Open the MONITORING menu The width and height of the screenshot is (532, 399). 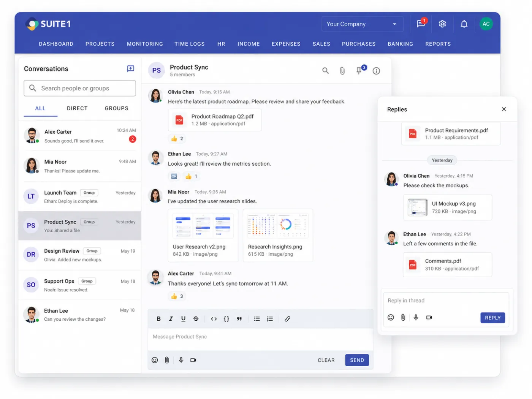[x=145, y=44]
